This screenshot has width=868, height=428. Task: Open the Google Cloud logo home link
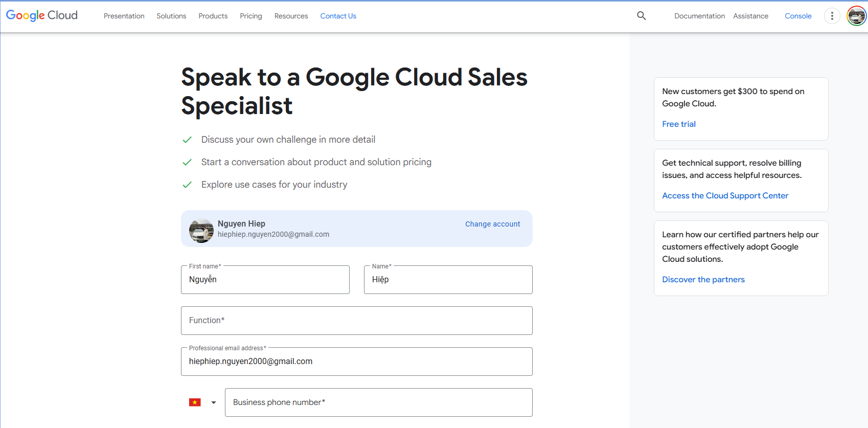(42, 16)
